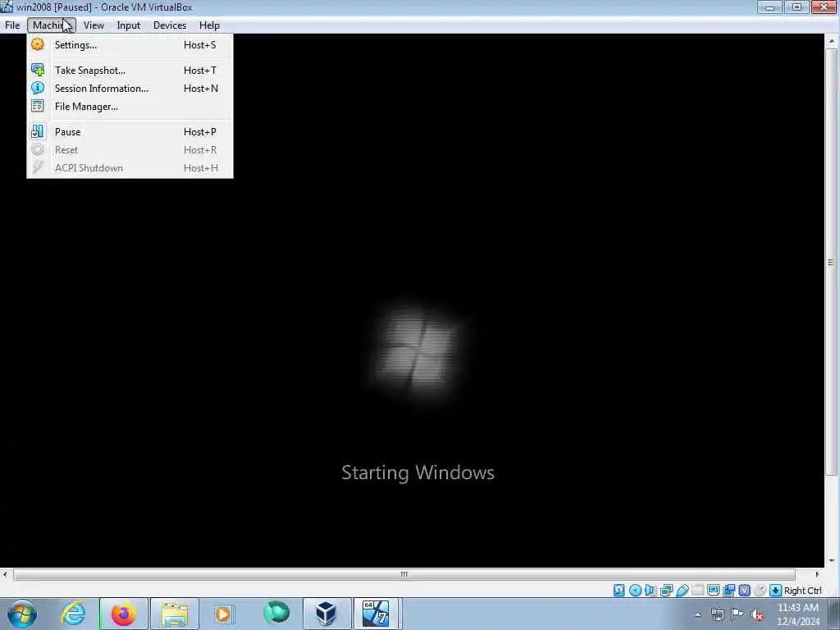Click the grayed ACPI Shutdown entry

tap(130, 167)
